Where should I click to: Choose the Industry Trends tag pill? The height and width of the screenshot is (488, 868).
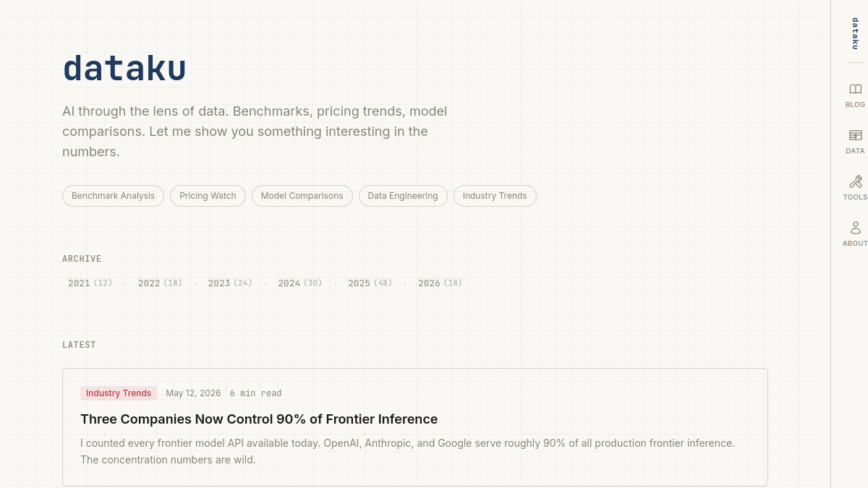pos(495,196)
